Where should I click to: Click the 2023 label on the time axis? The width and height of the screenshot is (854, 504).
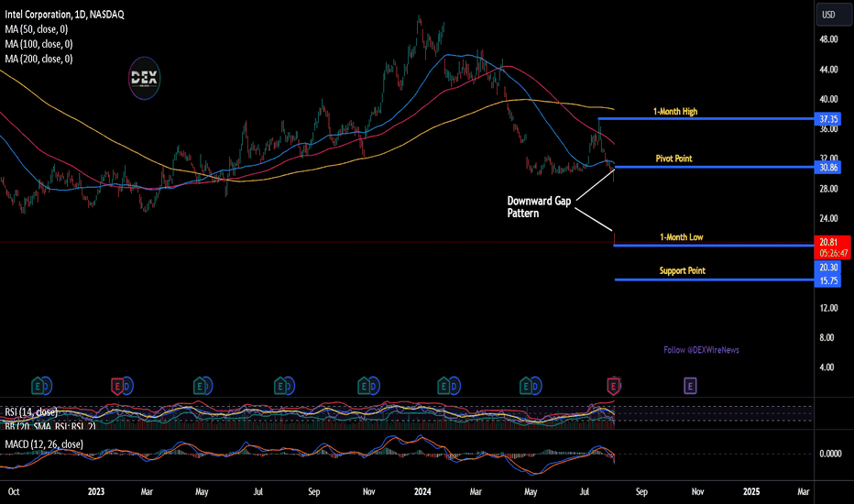tap(96, 491)
